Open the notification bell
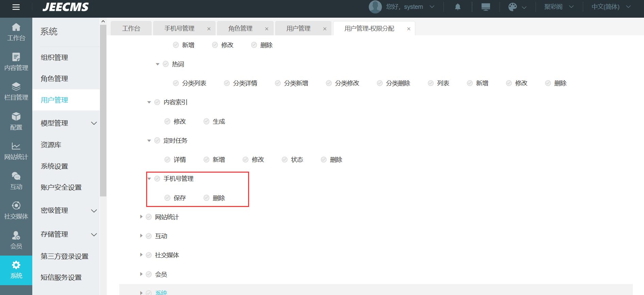Viewport: 644px width, 295px height. point(458,7)
